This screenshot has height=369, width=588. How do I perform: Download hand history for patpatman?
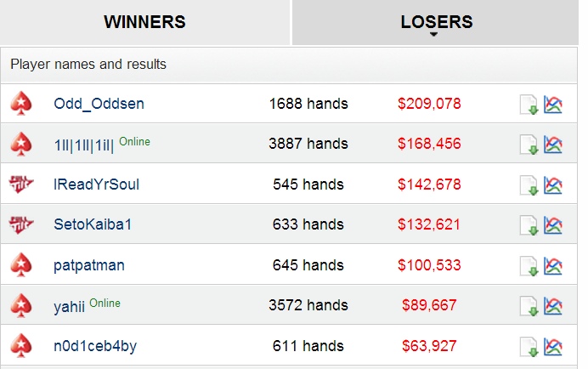coord(529,266)
